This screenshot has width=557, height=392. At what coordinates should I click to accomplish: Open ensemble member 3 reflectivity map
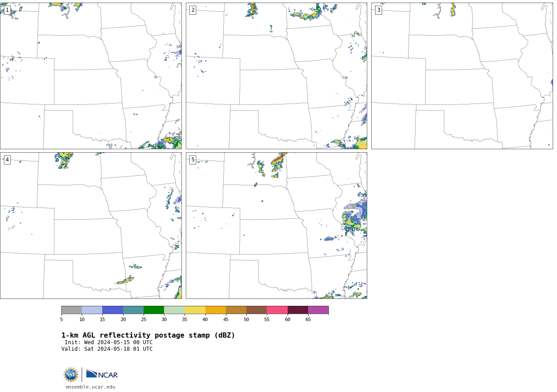point(462,76)
